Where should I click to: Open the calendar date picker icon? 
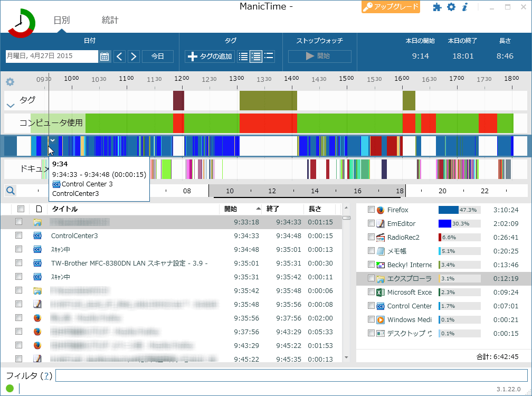(104, 56)
